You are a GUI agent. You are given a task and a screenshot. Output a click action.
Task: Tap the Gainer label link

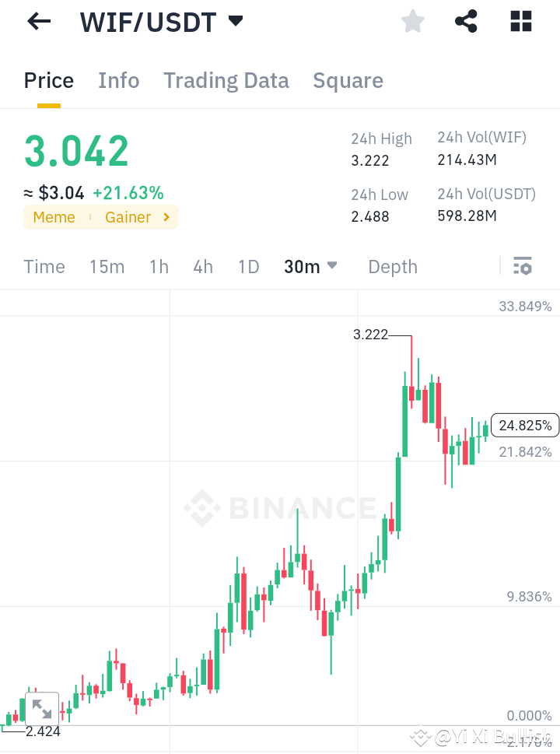click(x=128, y=217)
